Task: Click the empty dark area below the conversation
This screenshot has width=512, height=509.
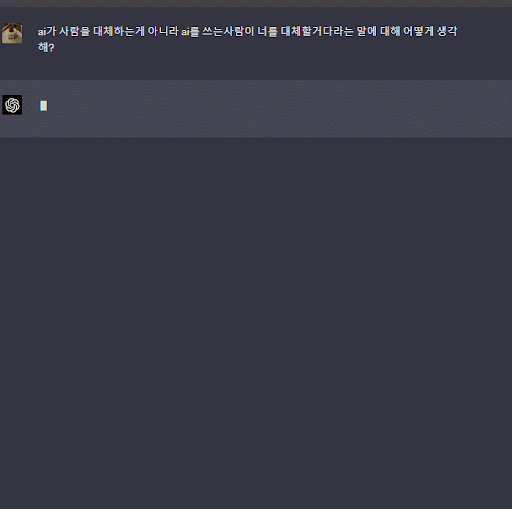Action: click(256, 323)
